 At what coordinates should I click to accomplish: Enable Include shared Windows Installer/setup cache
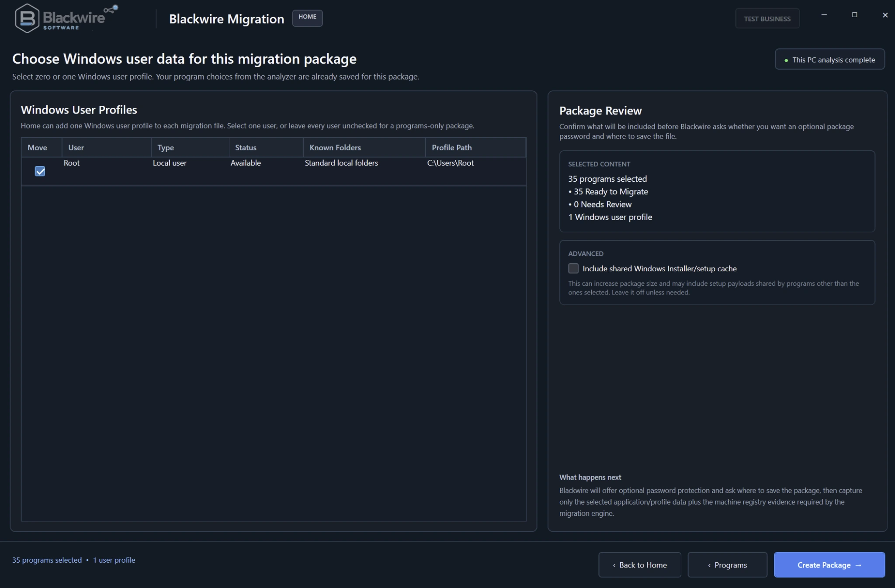573,268
